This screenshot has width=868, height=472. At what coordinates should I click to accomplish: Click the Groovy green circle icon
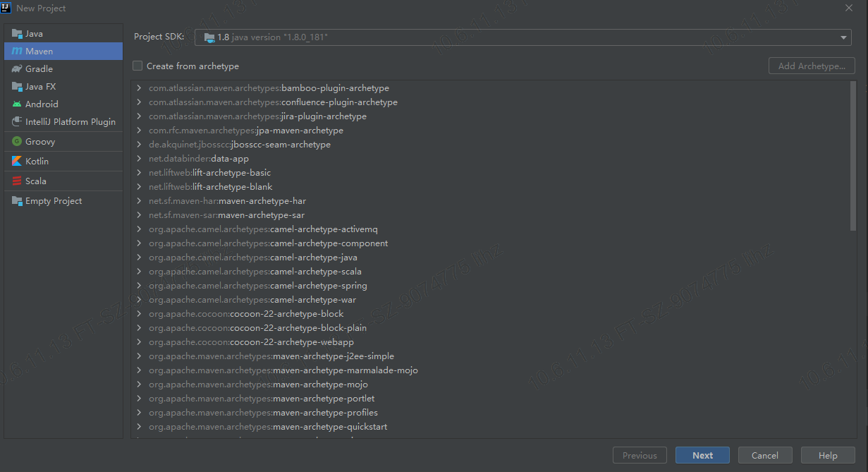17,141
